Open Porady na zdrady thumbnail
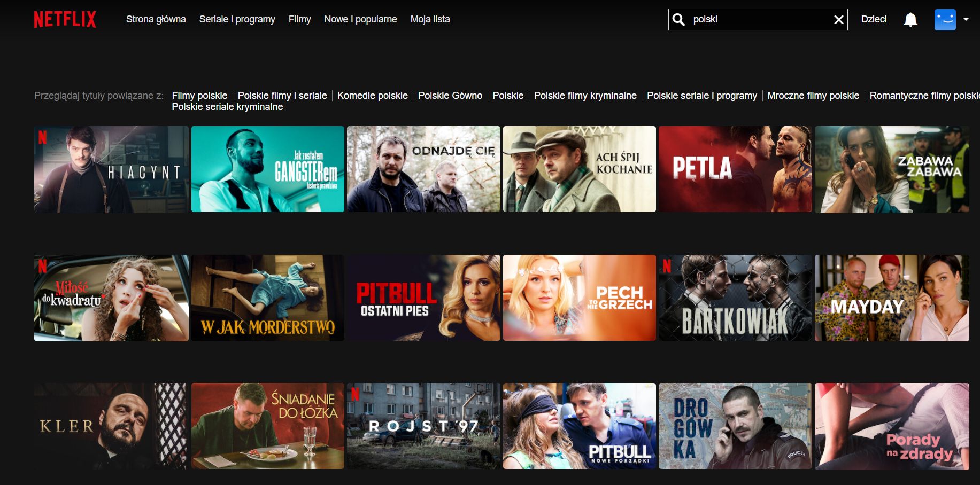The image size is (980, 485). [892, 426]
